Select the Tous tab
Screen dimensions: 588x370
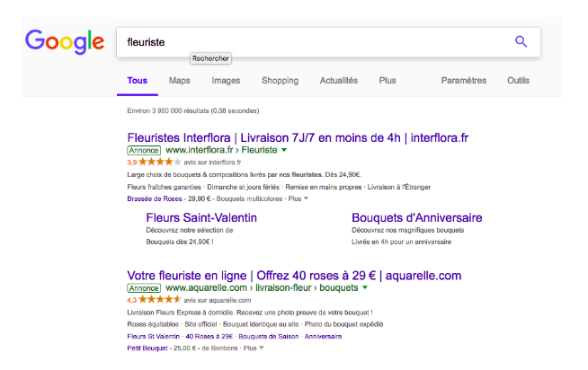[138, 81]
